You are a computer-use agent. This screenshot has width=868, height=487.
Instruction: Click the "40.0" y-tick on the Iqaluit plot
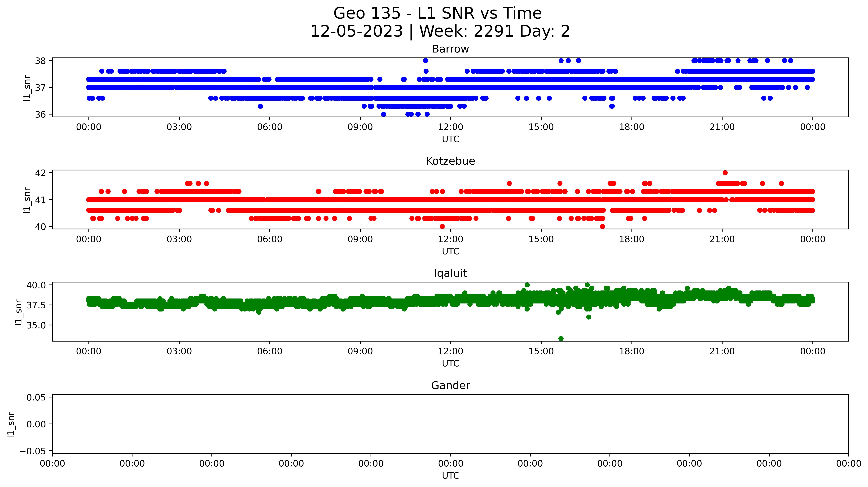(x=36, y=285)
